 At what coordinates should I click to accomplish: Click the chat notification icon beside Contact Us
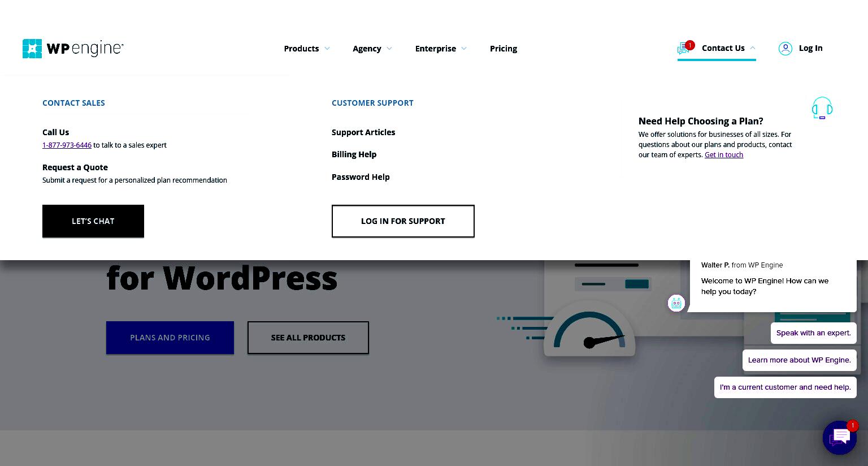[x=685, y=48]
